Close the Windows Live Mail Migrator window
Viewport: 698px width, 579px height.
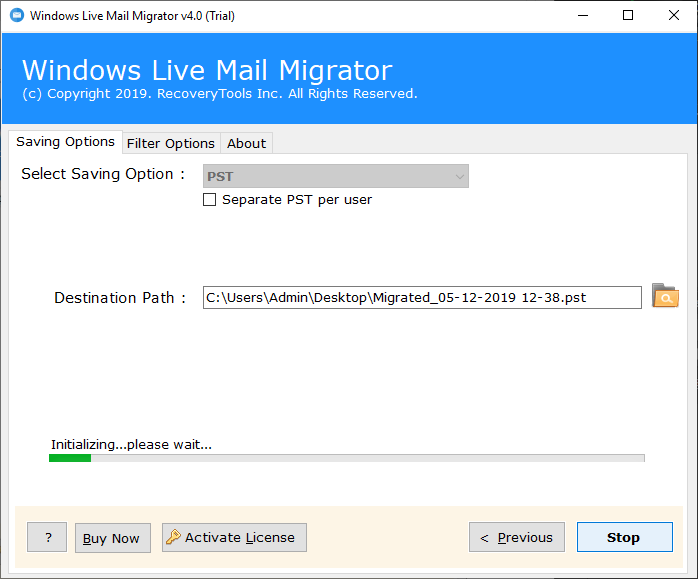tap(674, 16)
